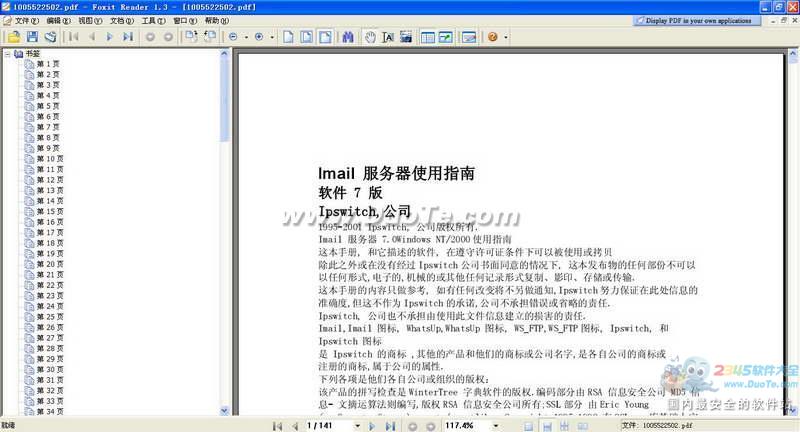The width and height of the screenshot is (800, 432).
Task: Select the 书签 root tree item
Action: click(33, 54)
